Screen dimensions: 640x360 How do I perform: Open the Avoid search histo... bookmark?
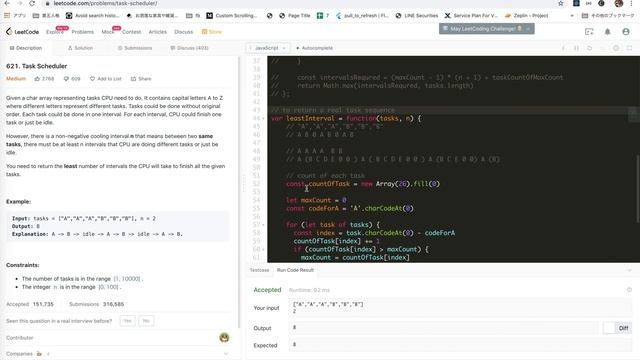point(93,16)
